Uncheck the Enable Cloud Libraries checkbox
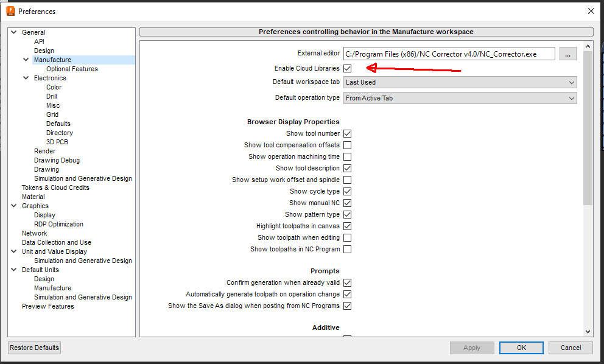This screenshot has height=364, width=604. click(347, 68)
